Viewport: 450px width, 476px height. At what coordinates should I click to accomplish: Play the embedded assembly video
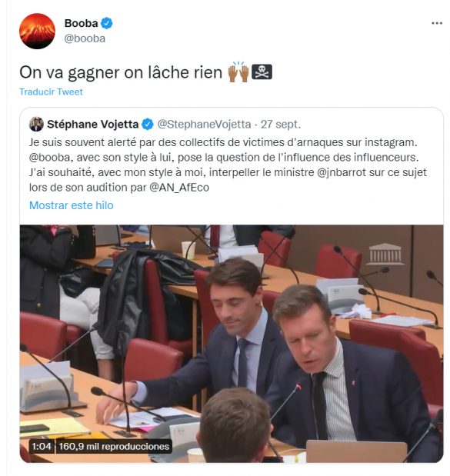coord(232,344)
